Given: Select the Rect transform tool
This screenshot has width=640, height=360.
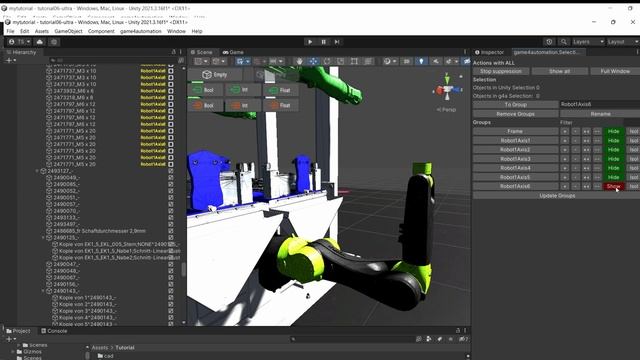Looking at the screenshot, I should (x=354, y=61).
